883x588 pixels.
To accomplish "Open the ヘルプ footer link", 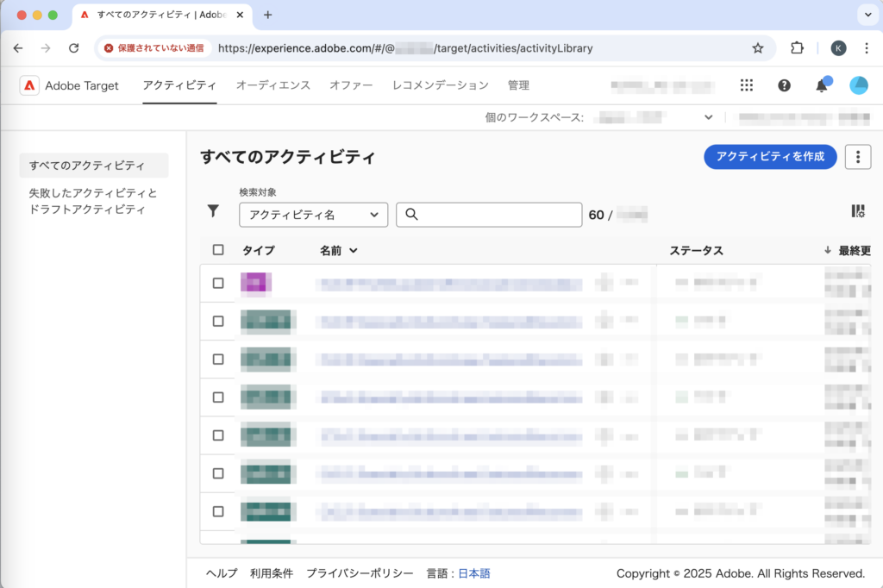I will point(222,573).
